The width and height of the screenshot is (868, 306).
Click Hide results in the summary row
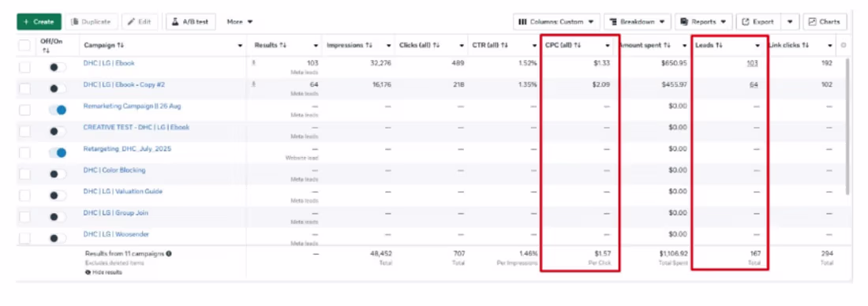[103, 272]
